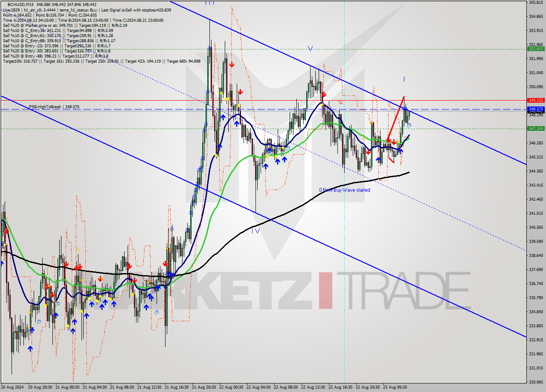
Task: Click the '22 Aug 08:30' time axis label
Action: tap(286, 387)
